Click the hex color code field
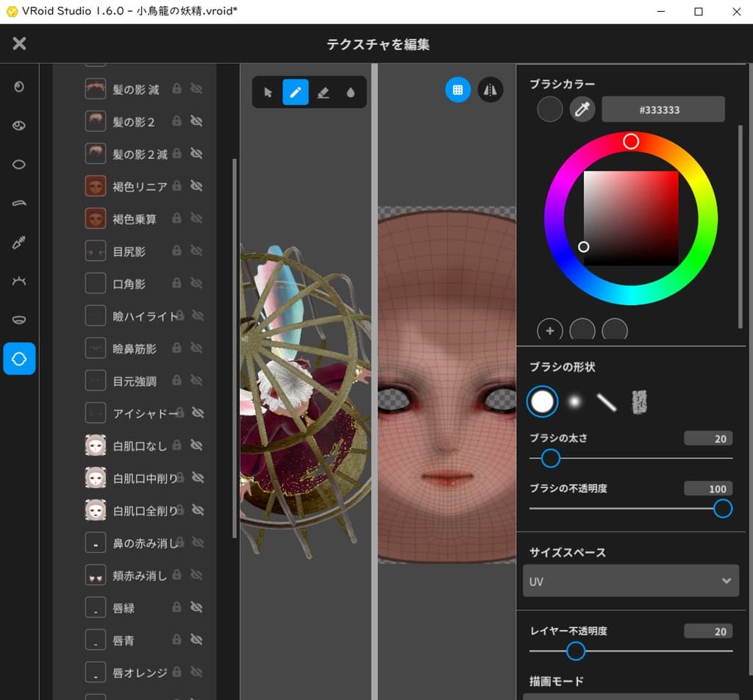This screenshot has height=700, width=753. (x=663, y=110)
